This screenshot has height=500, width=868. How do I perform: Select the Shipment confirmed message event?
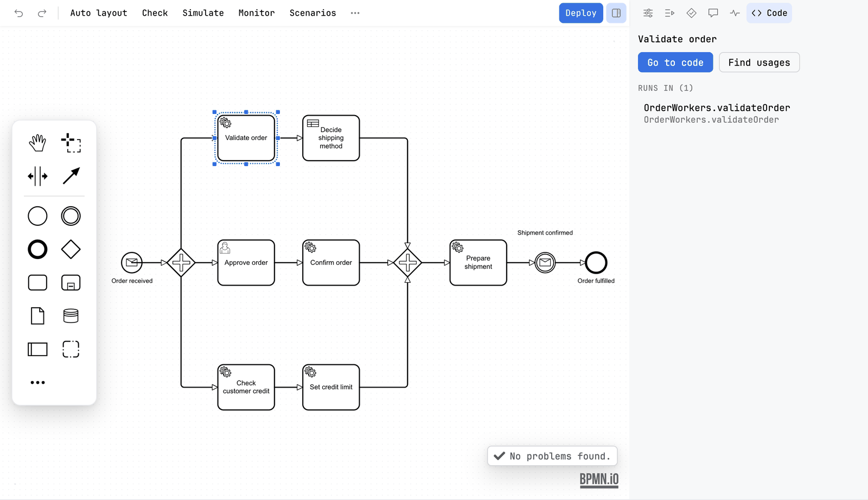pos(545,263)
